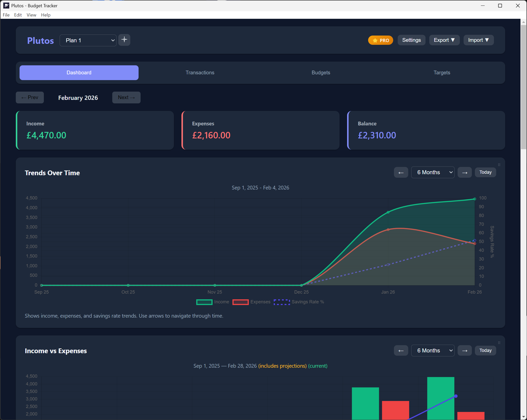Open the Plan 1 dropdown
Screen dimensions: 527x420
click(88, 40)
